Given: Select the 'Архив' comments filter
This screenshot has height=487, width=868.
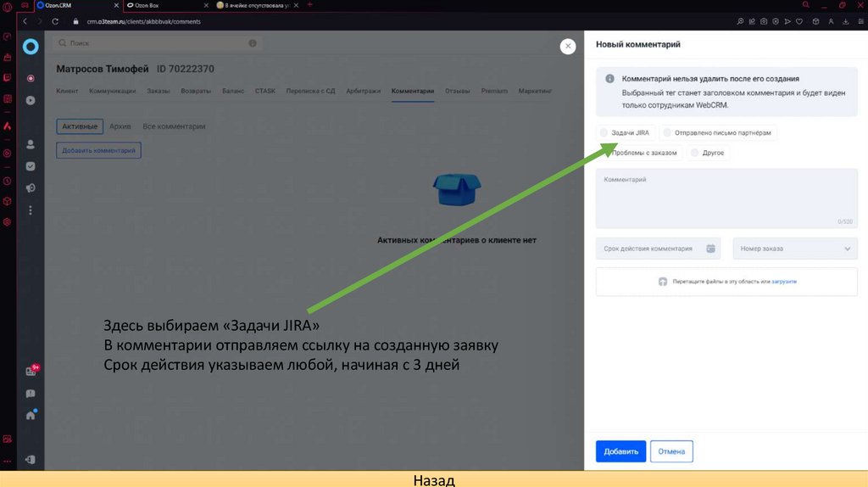Looking at the screenshot, I should (120, 126).
